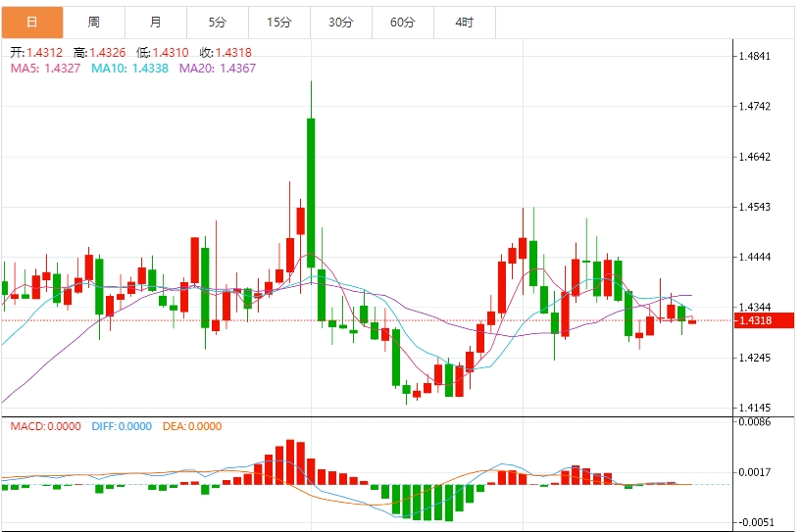803x532 pixels.
Task: Click the 1.4742 price axis label
Action: coord(755,107)
